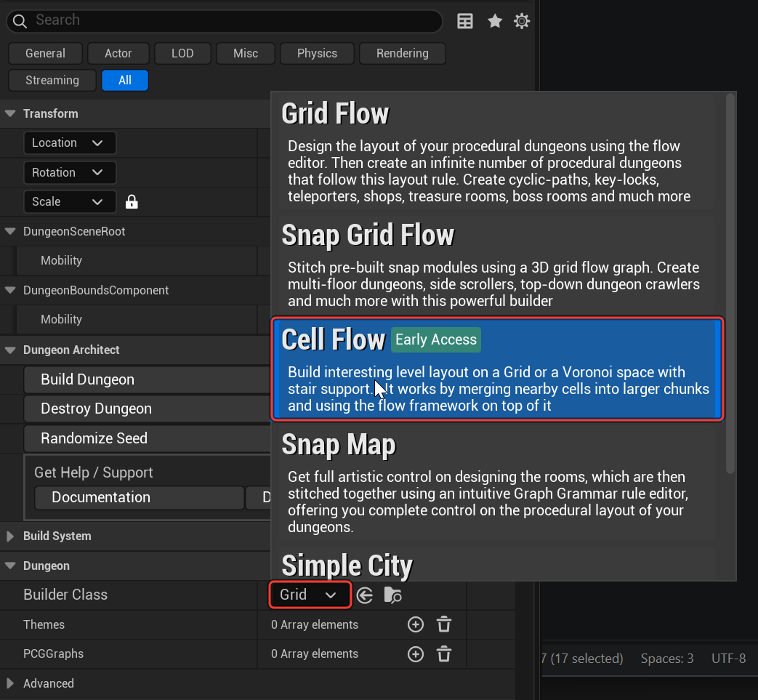Choose Simple City builder option
The height and width of the screenshot is (700, 758).
(x=497, y=564)
